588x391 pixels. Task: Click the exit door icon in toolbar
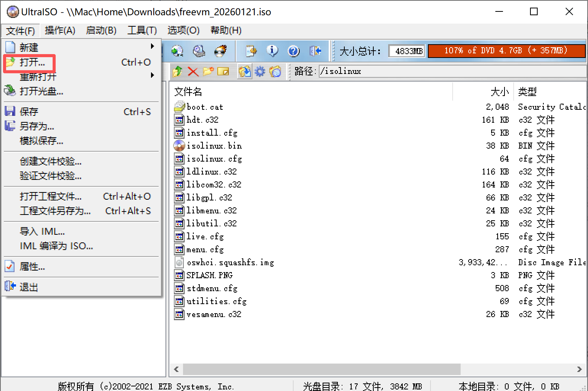[315, 51]
